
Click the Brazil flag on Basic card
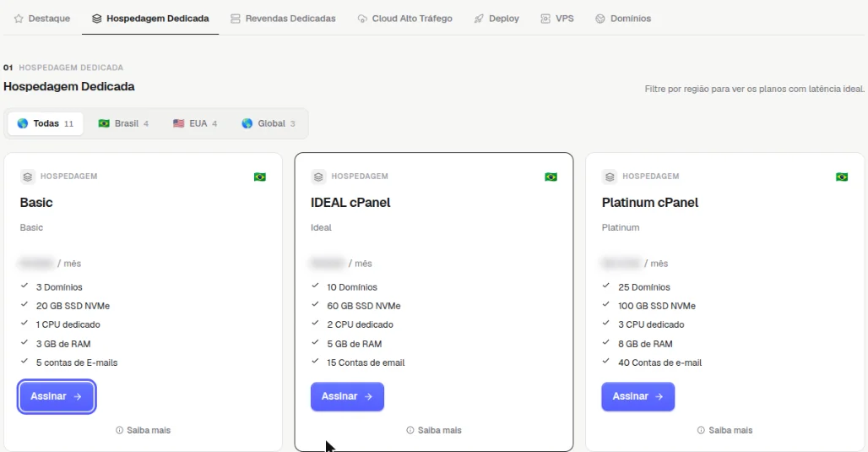pyautogui.click(x=259, y=177)
